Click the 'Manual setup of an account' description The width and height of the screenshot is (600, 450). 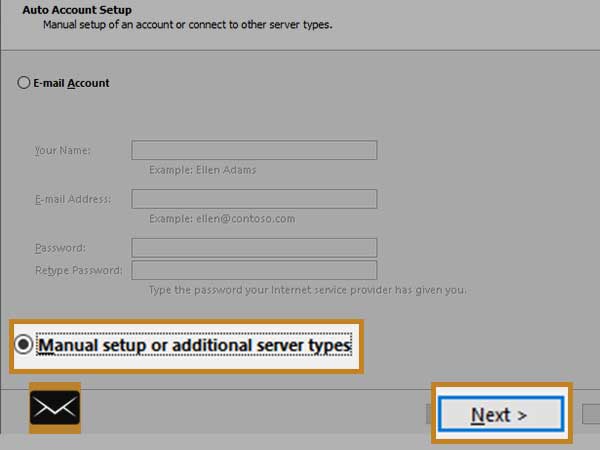tap(188, 25)
